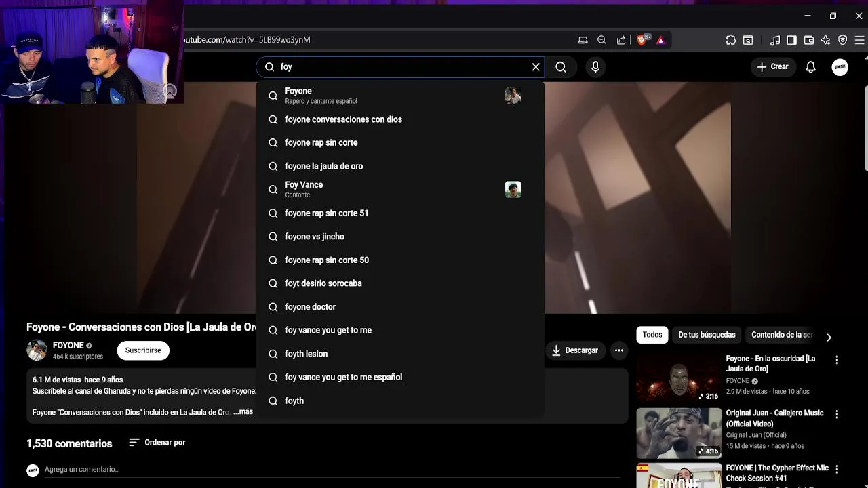Image resolution: width=868 pixels, height=488 pixels.
Task: Click the Foyone thumbnail in suggestions
Action: [513, 96]
